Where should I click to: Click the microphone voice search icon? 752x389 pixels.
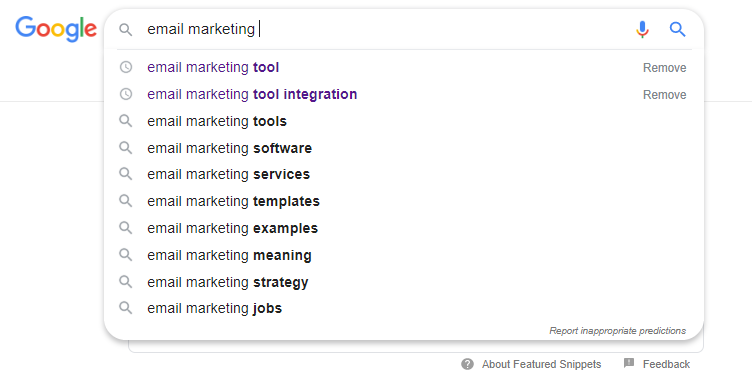pyautogui.click(x=642, y=29)
